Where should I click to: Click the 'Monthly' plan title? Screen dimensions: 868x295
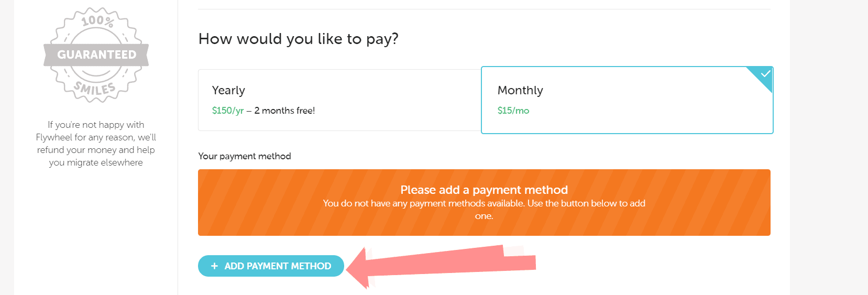(x=520, y=91)
